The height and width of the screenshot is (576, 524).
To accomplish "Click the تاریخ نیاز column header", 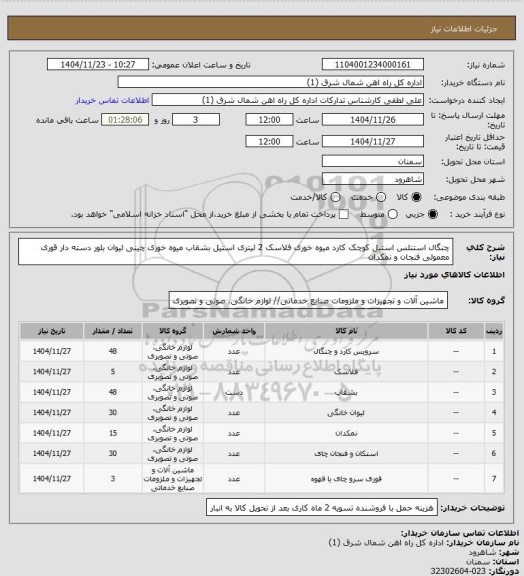I will click(x=52, y=331).
